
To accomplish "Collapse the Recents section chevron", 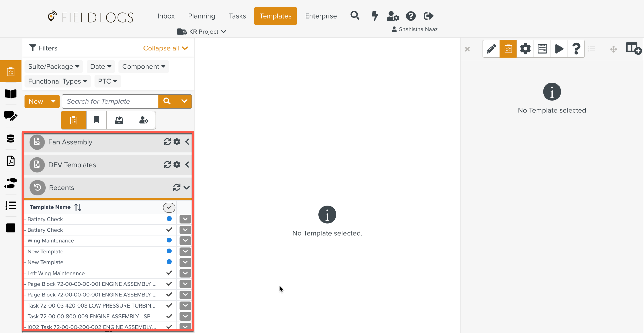I will (x=187, y=188).
